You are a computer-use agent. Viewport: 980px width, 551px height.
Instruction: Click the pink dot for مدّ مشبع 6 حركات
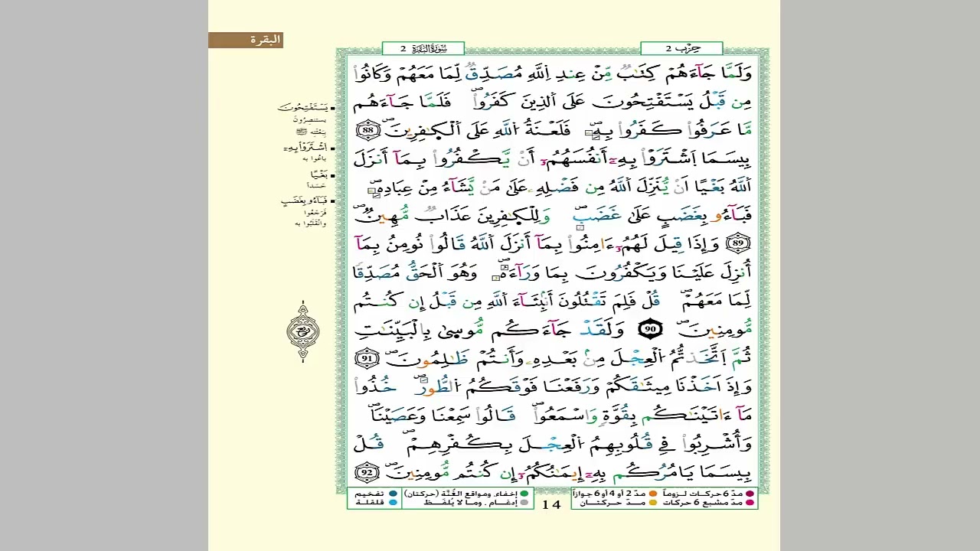click(750, 503)
